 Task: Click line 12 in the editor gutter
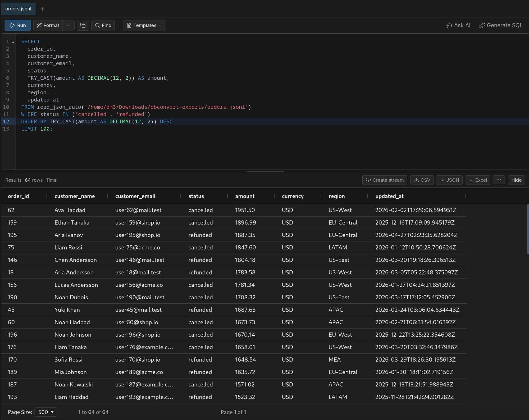pos(6,122)
